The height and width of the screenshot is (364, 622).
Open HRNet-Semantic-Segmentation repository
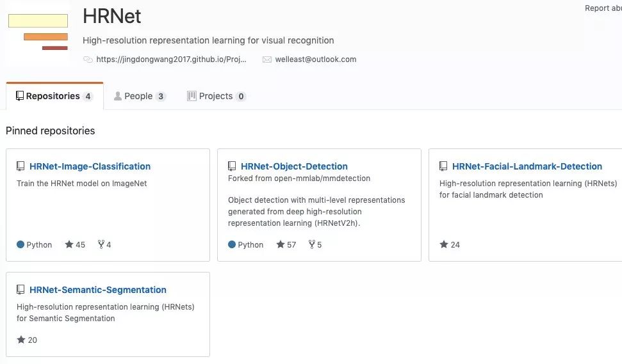coord(97,290)
